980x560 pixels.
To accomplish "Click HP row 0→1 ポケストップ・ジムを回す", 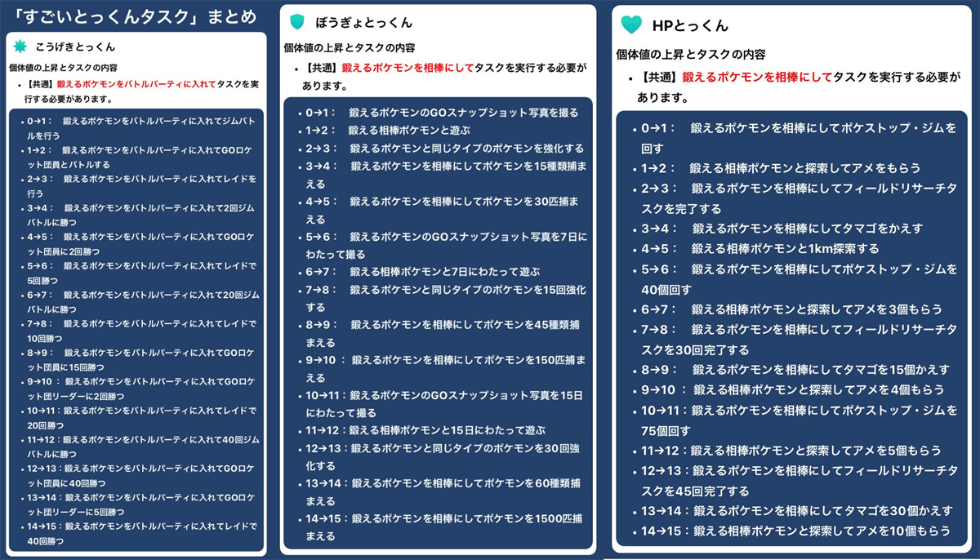I will (799, 139).
